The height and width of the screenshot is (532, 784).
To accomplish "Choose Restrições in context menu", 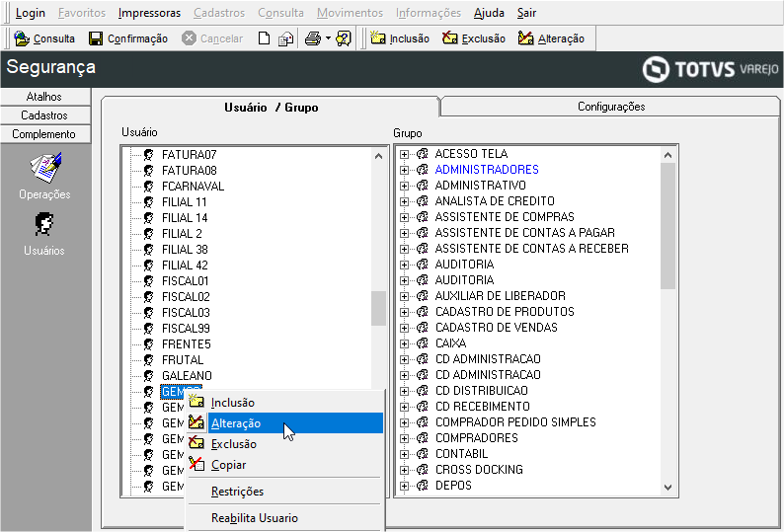I will [237, 492].
